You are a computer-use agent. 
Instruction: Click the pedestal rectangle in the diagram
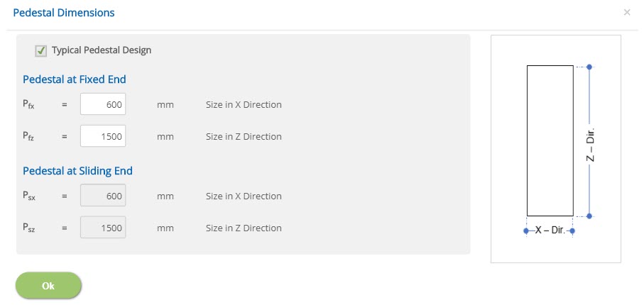tap(550, 140)
